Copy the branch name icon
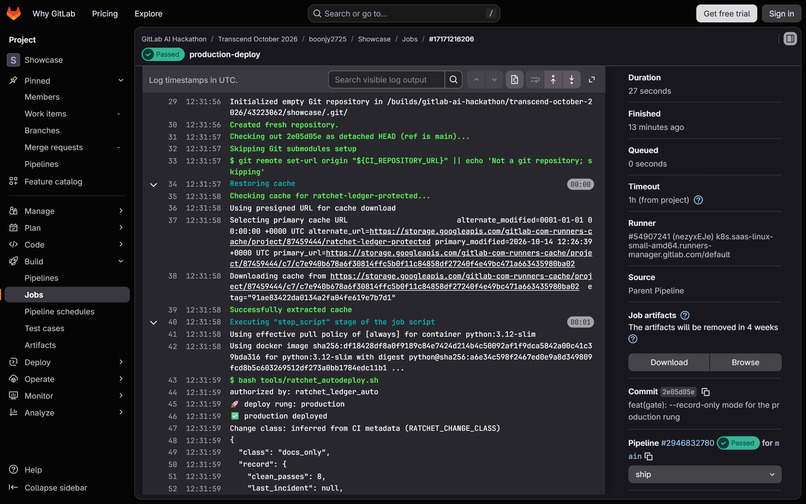 pos(649,457)
